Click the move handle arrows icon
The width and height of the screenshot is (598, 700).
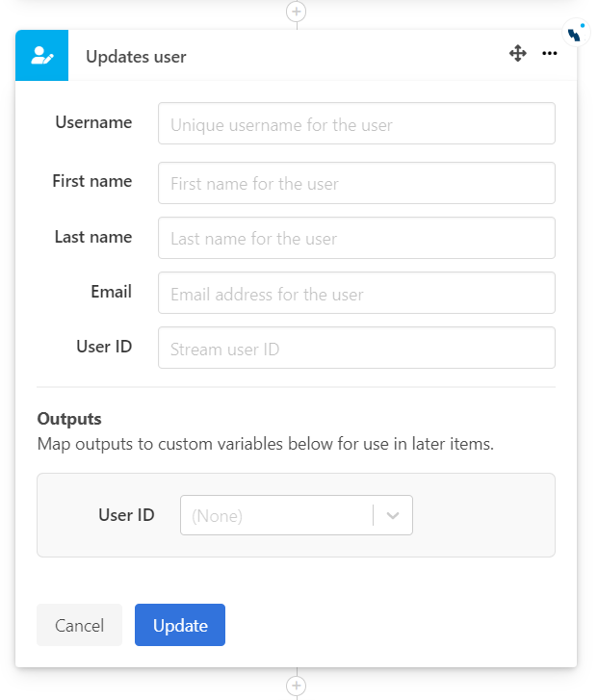coord(518,54)
